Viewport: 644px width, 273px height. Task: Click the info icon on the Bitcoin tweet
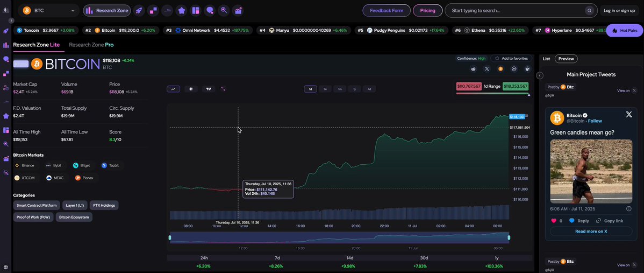pyautogui.click(x=628, y=209)
